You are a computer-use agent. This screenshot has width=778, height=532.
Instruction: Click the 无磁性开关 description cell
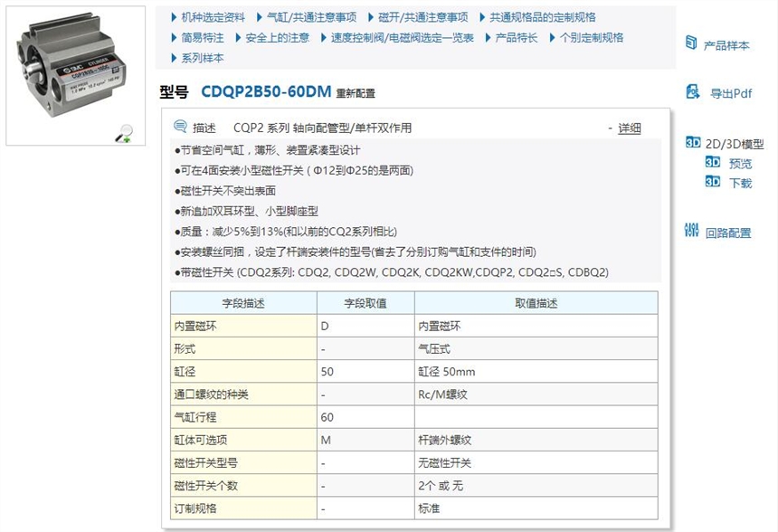coord(536,463)
